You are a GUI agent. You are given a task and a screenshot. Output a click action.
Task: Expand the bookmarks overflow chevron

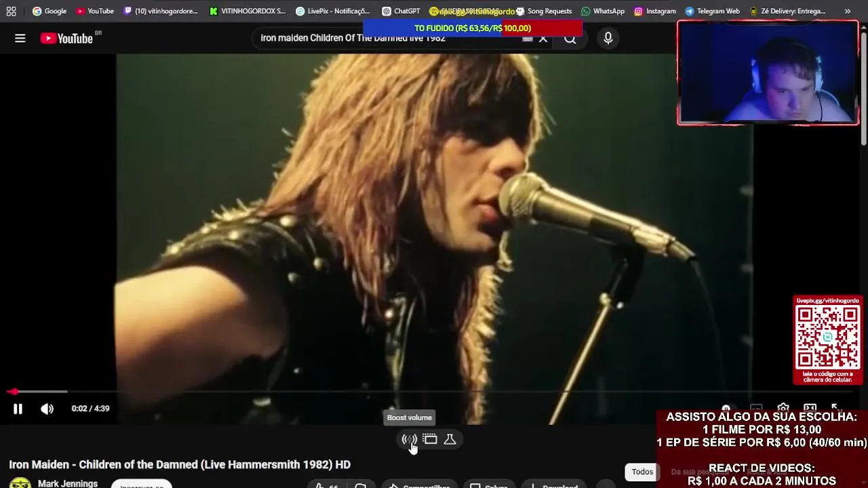(847, 11)
